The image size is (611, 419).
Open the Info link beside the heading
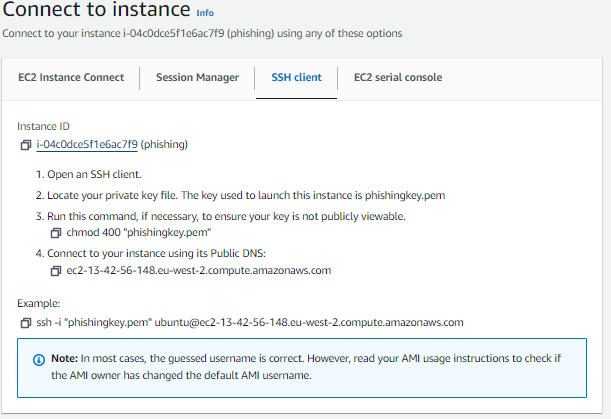click(x=205, y=13)
